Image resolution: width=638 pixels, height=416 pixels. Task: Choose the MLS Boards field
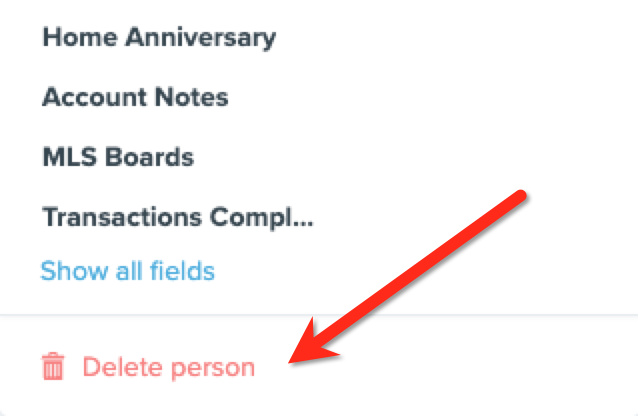pos(118,157)
